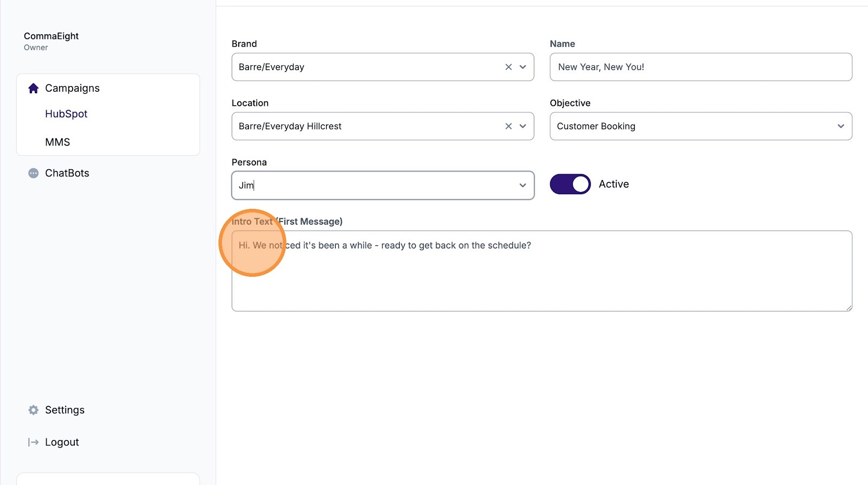Image resolution: width=868 pixels, height=485 pixels.
Task: Click the Logout link
Action: [x=62, y=442]
